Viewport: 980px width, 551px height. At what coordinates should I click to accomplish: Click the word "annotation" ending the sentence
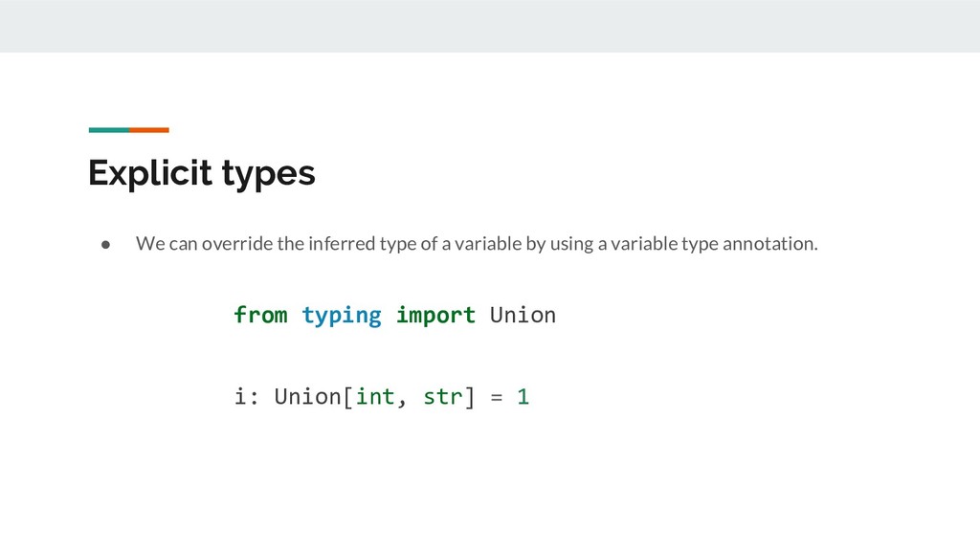tap(769, 243)
